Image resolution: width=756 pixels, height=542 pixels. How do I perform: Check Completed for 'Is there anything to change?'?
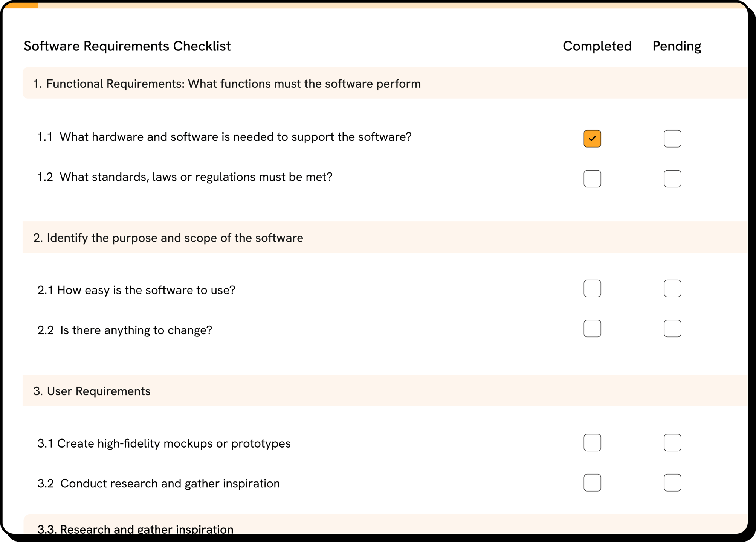click(x=592, y=329)
